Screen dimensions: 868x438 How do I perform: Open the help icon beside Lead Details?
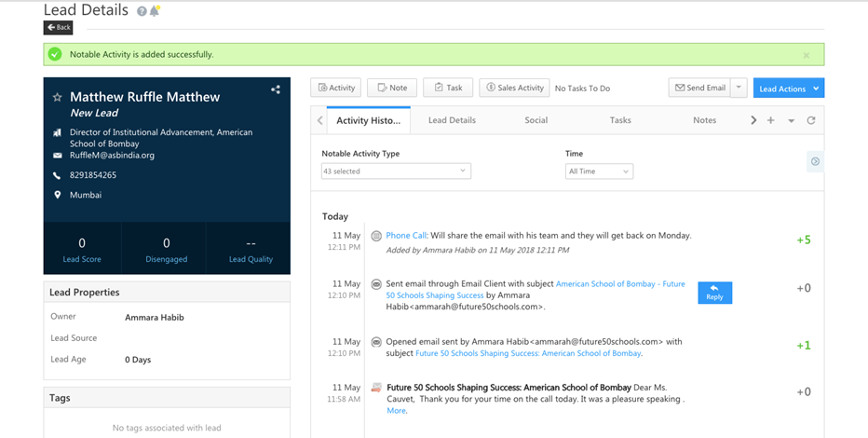click(142, 11)
